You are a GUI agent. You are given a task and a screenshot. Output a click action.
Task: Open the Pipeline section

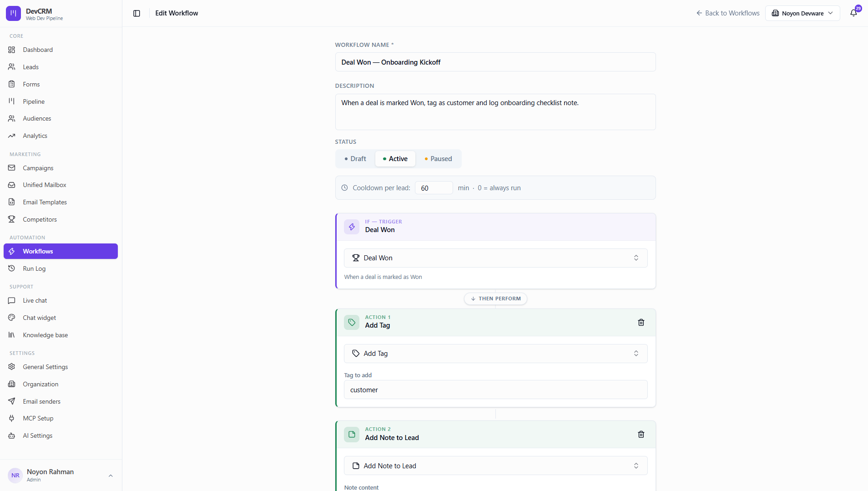61,101
